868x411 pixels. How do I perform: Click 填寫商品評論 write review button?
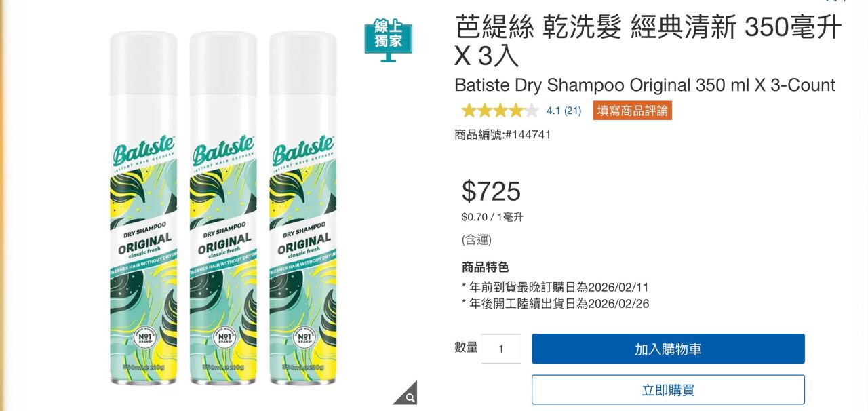tap(633, 111)
